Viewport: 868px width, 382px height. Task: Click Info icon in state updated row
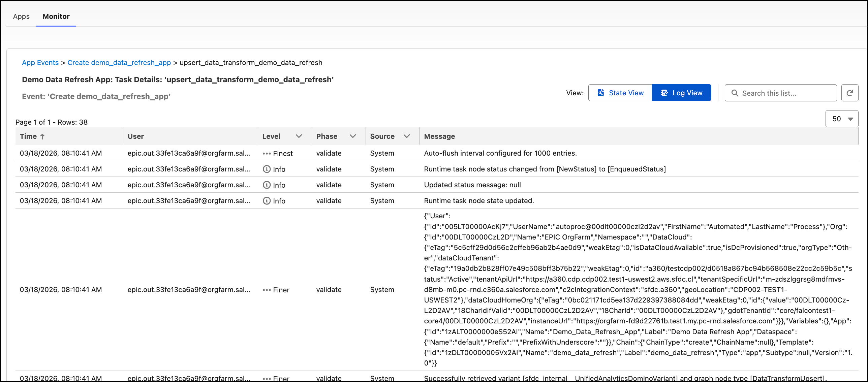tap(267, 201)
